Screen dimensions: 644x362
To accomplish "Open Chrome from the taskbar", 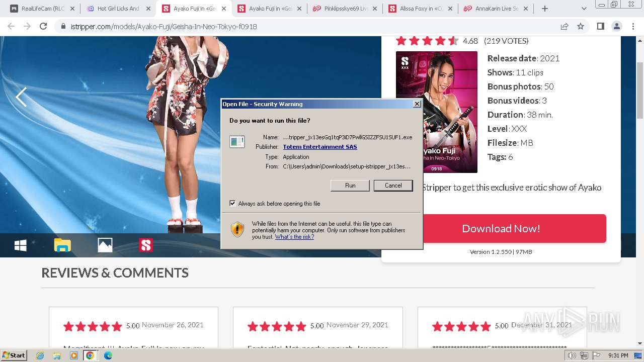I will coord(90,355).
